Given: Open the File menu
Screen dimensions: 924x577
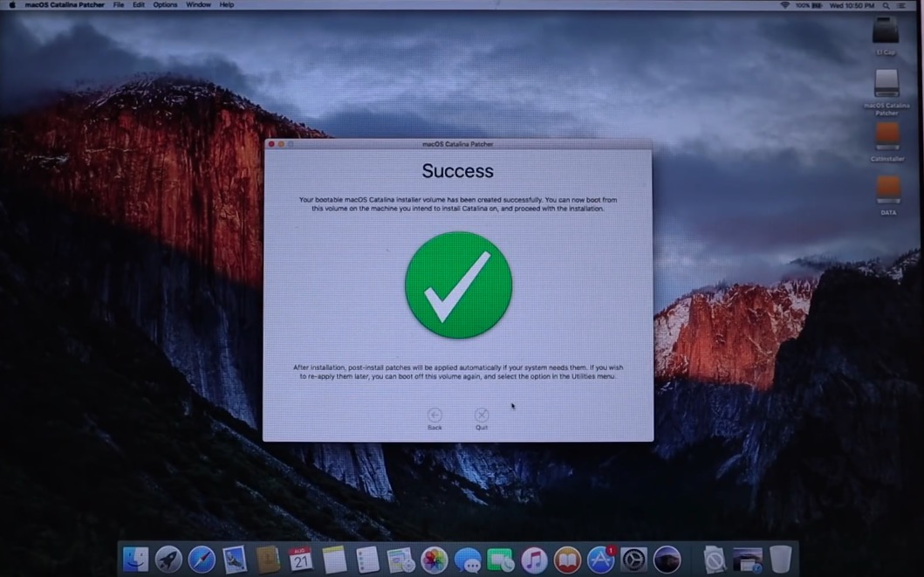Looking at the screenshot, I should pos(119,4).
